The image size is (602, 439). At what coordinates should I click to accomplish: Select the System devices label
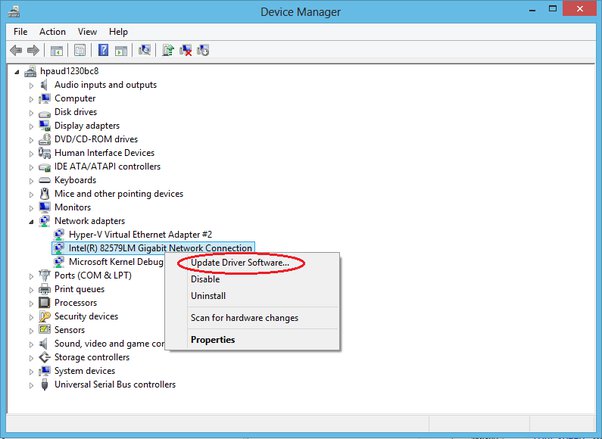click(x=84, y=371)
